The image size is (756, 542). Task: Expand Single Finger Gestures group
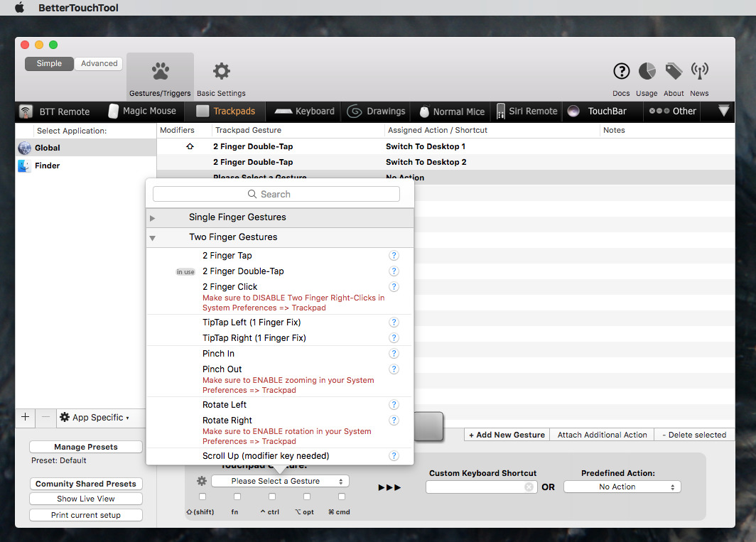152,218
